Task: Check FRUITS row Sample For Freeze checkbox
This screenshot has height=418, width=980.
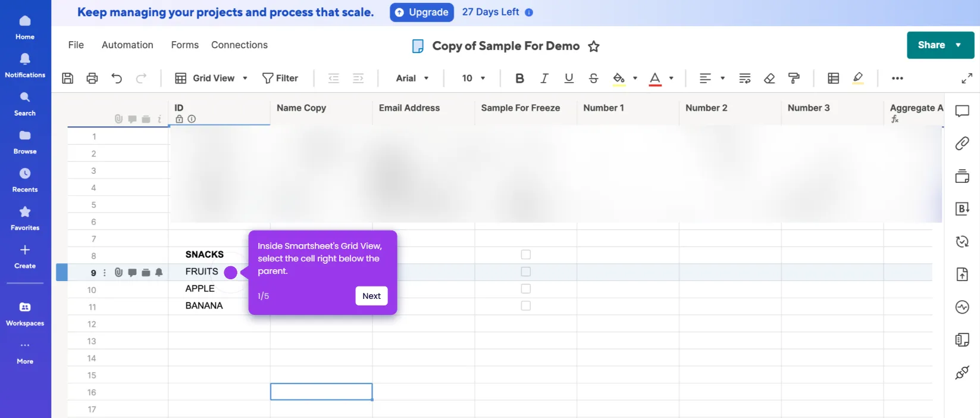Action: pos(526,272)
